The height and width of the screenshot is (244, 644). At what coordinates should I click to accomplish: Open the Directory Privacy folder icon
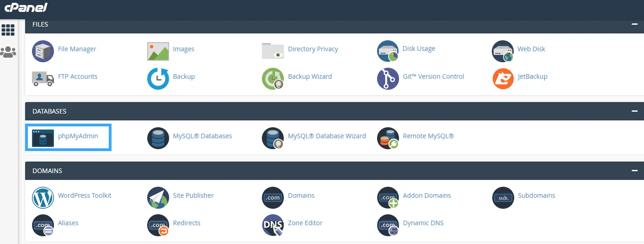[273, 51]
